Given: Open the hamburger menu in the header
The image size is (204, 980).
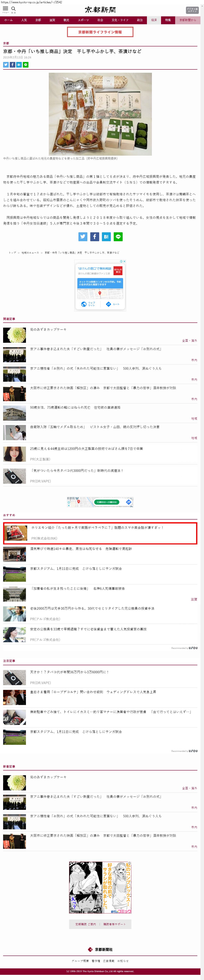Looking at the screenshot, I should click(x=5, y=9).
